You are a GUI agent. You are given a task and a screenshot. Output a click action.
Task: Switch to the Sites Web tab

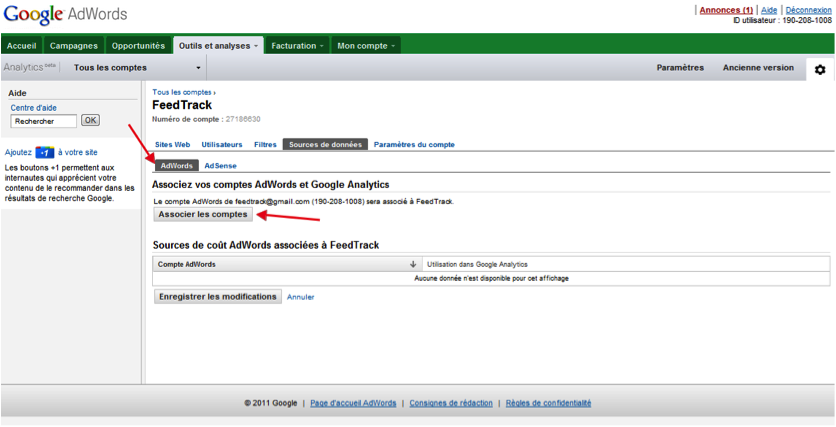click(172, 144)
